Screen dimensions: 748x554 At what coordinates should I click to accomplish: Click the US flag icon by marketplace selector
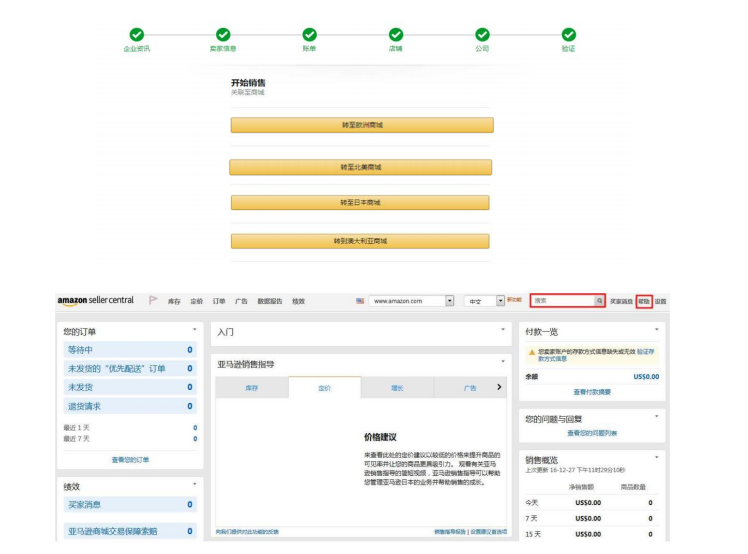point(360,301)
